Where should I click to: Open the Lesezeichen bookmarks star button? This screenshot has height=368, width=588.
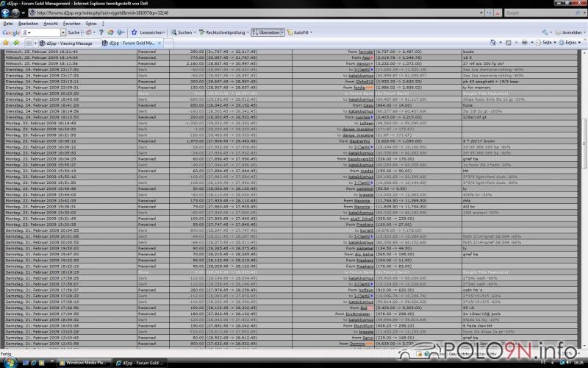coord(148,33)
